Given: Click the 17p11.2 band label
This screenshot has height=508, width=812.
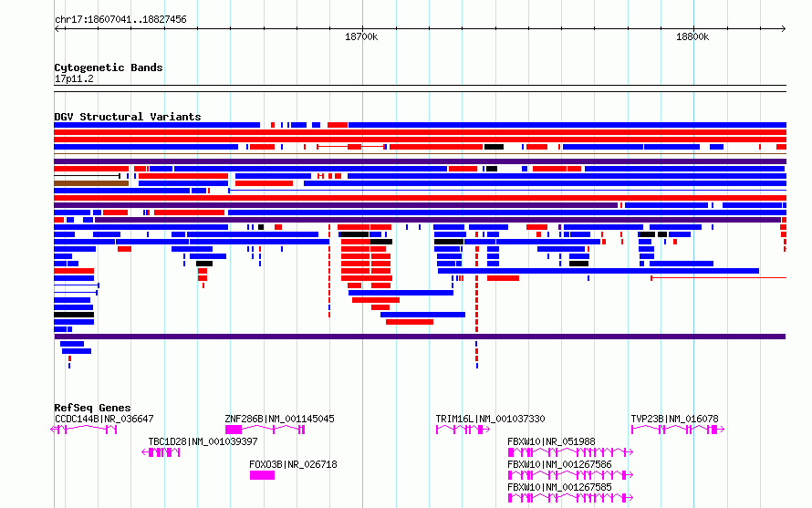Looking at the screenshot, I should (74, 78).
